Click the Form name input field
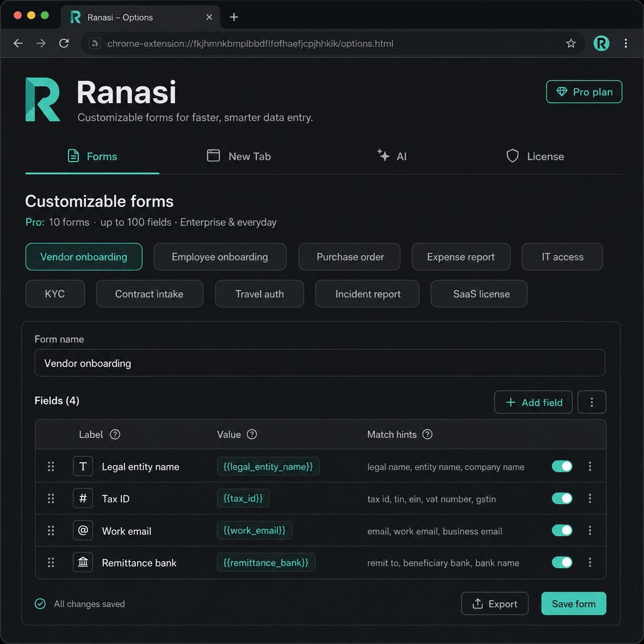 pos(319,363)
